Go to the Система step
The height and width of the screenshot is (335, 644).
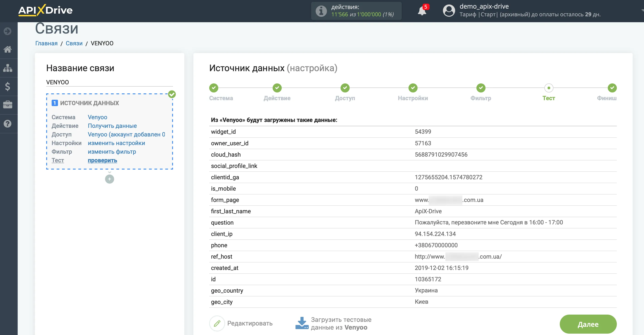pos(214,88)
